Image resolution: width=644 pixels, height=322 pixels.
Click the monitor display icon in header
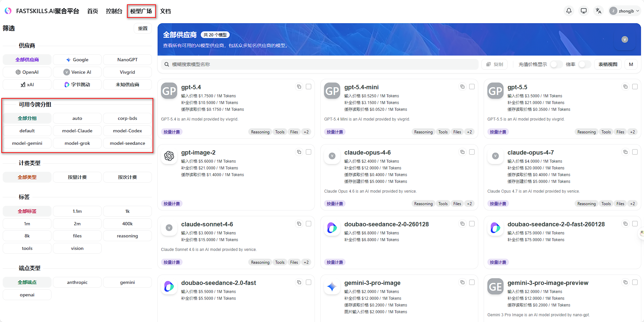(x=584, y=11)
